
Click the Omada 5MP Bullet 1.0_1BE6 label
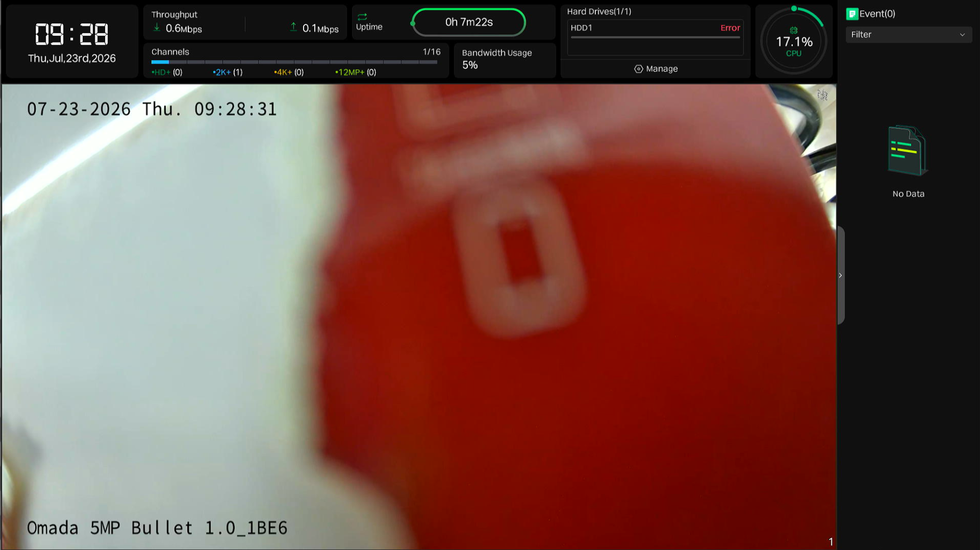click(157, 528)
